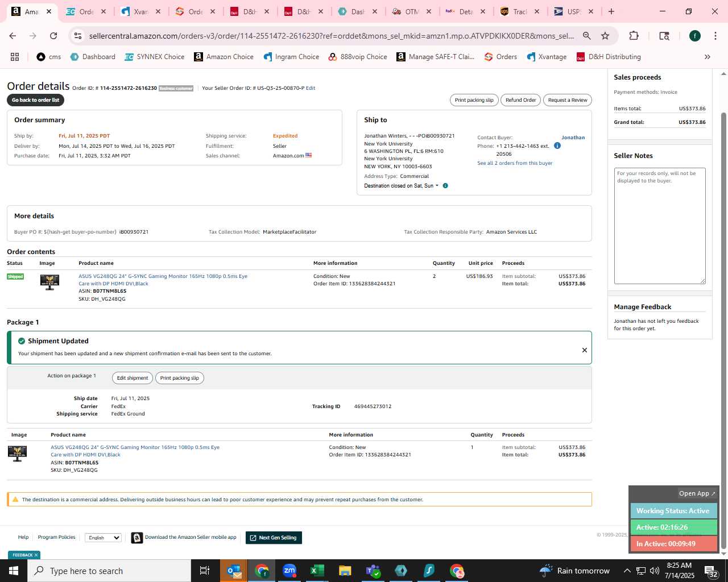Click monitor thumbnail in Package 1
The image size is (728, 582).
click(x=17, y=454)
